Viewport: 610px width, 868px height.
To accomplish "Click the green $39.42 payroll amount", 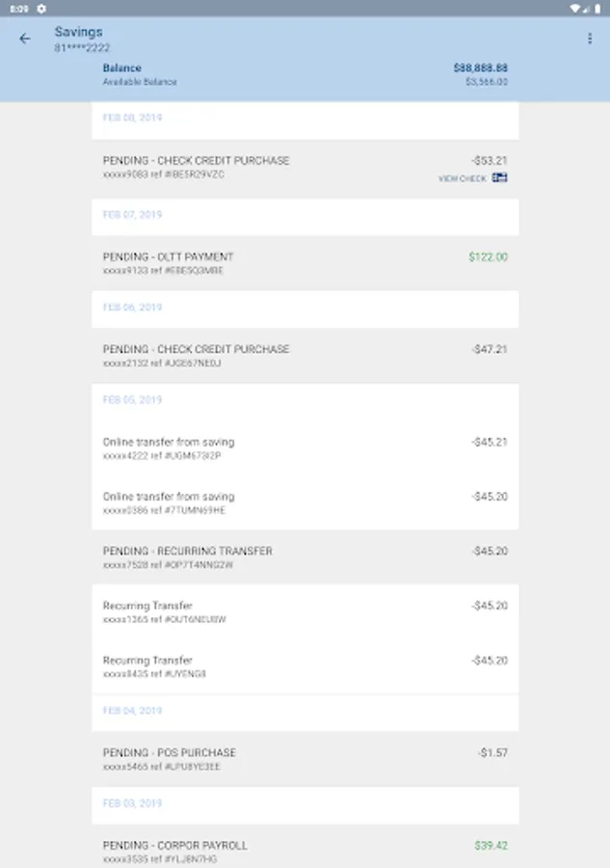I will [x=491, y=846].
